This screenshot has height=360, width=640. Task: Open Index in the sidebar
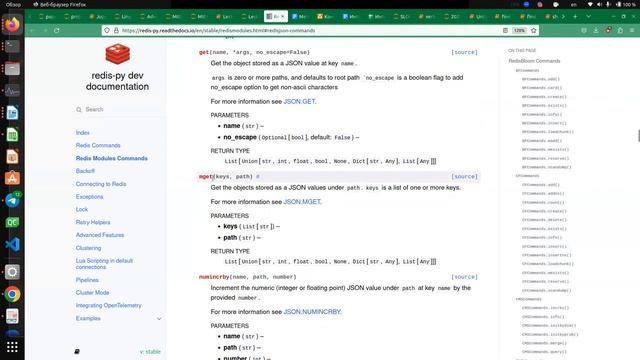(82, 133)
